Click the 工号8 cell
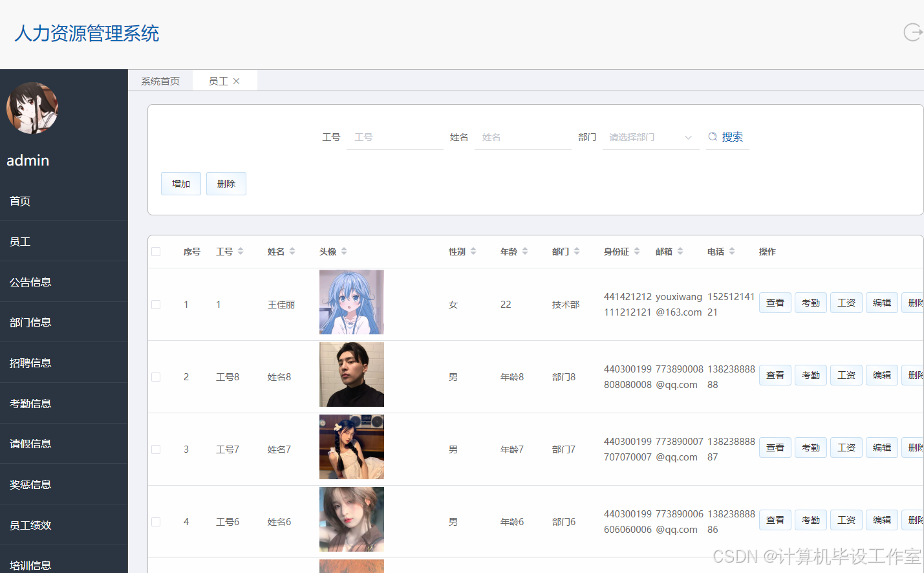Image resolution: width=924 pixels, height=573 pixels. [x=228, y=377]
